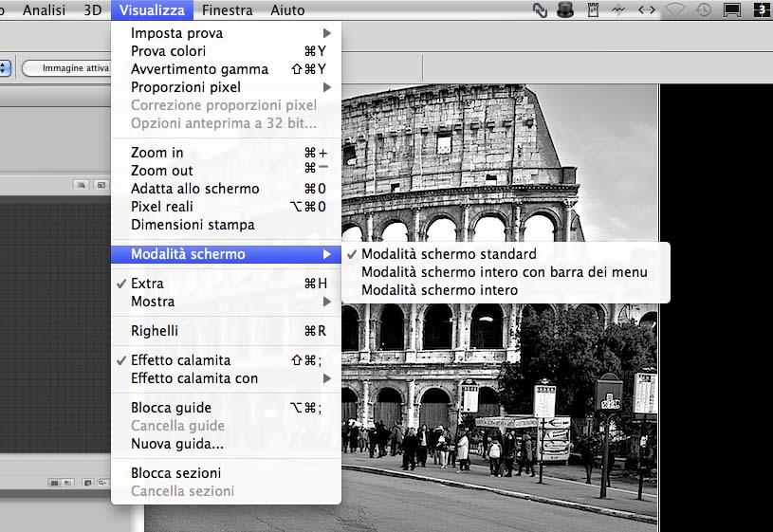Click the blue stepper left of Immagine attiva
This screenshot has width=773, height=532.
5,68
